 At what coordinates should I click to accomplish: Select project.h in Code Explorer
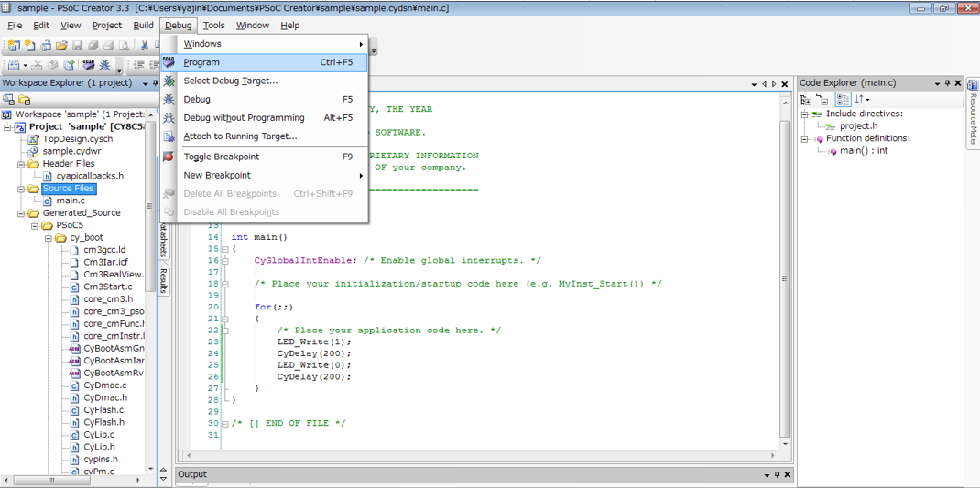point(858,126)
